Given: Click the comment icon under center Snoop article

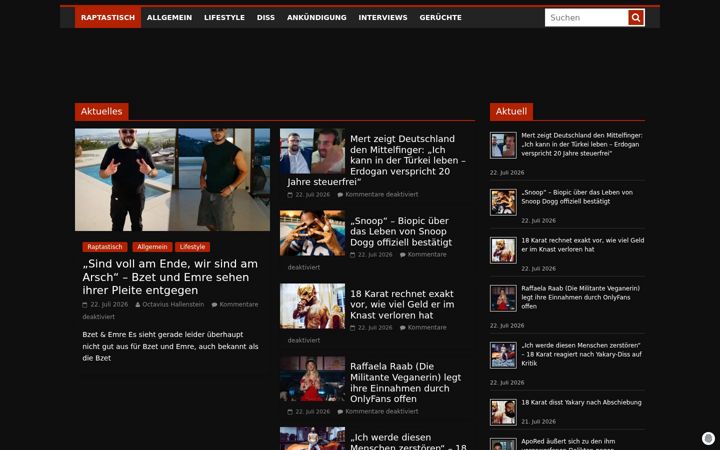Looking at the screenshot, I should pos(403,255).
